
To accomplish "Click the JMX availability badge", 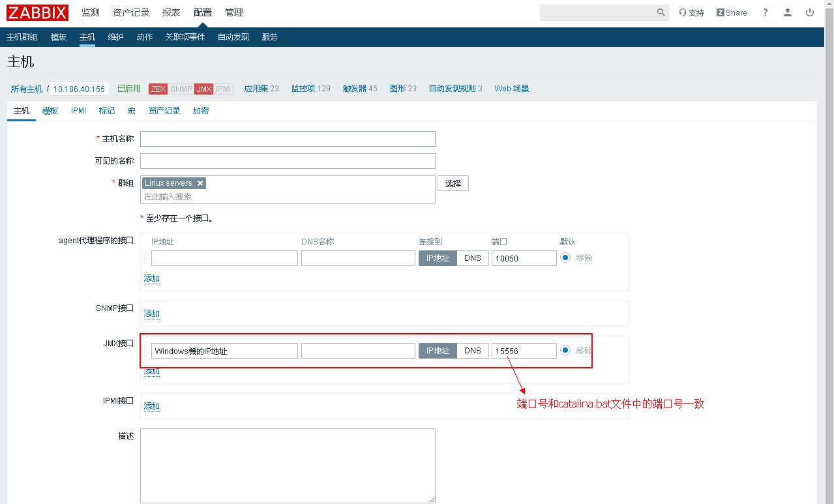I will 203,89.
